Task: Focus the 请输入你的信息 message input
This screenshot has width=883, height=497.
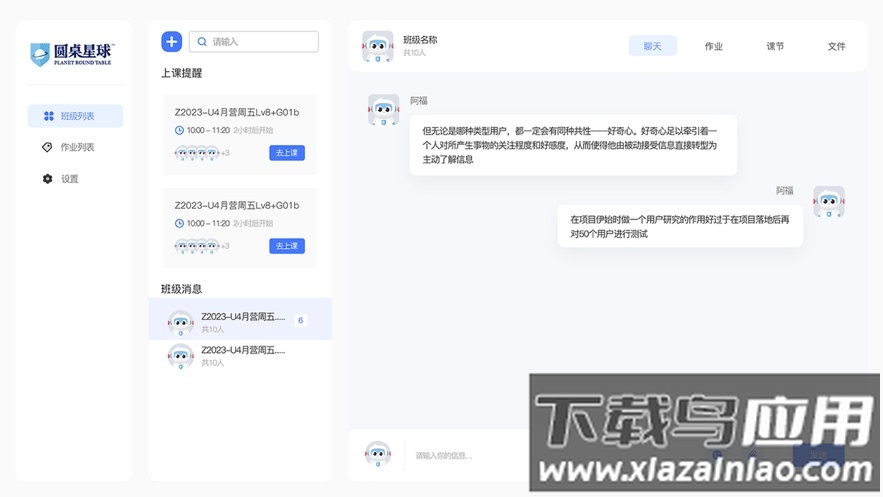Action: pyautogui.click(x=467, y=455)
